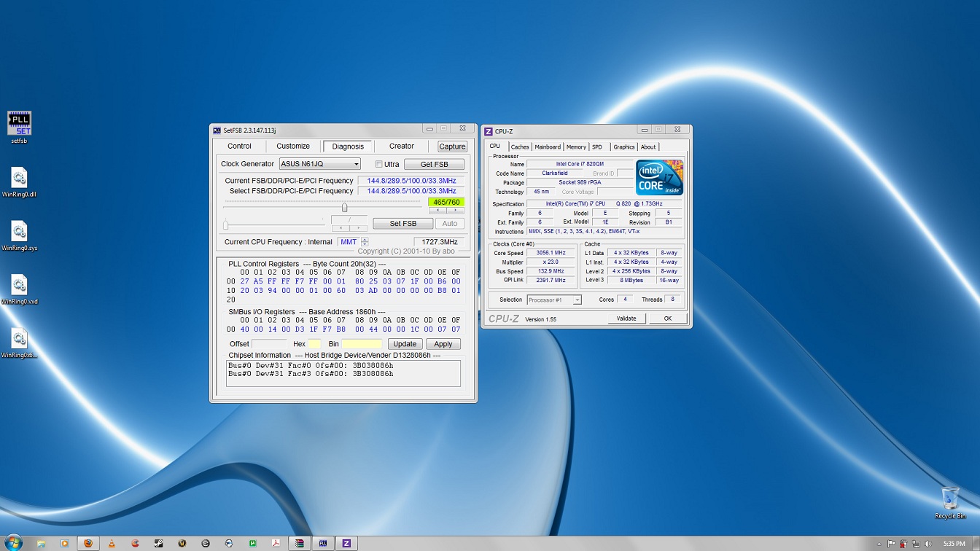Open the volume icon in system tray
This screenshot has height=551, width=980.
[927, 544]
